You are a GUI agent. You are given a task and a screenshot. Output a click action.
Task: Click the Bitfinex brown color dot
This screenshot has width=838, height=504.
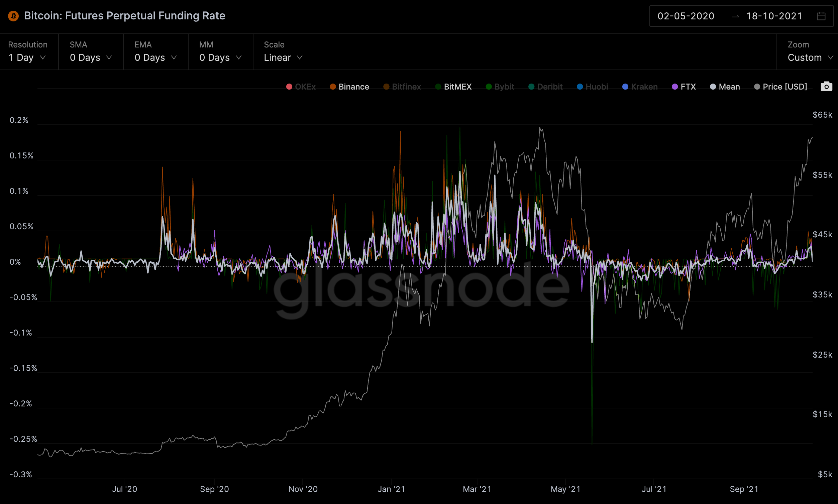[386, 87]
